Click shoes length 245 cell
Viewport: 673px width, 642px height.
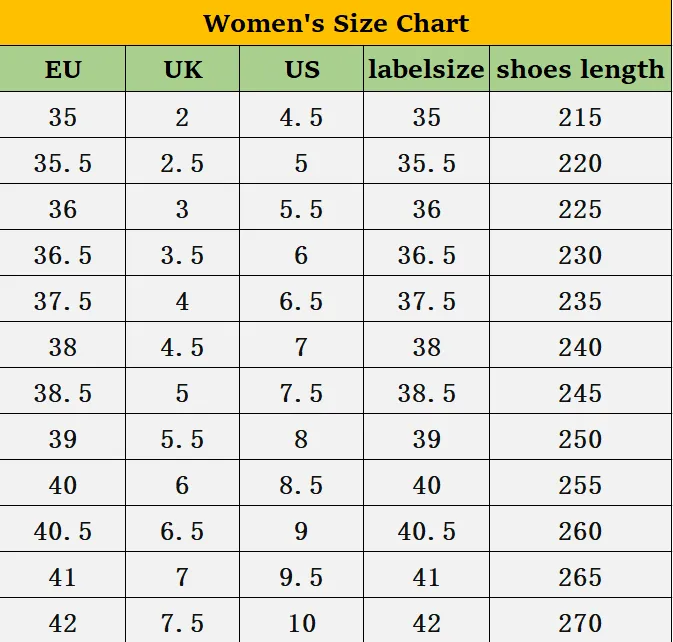580,391
